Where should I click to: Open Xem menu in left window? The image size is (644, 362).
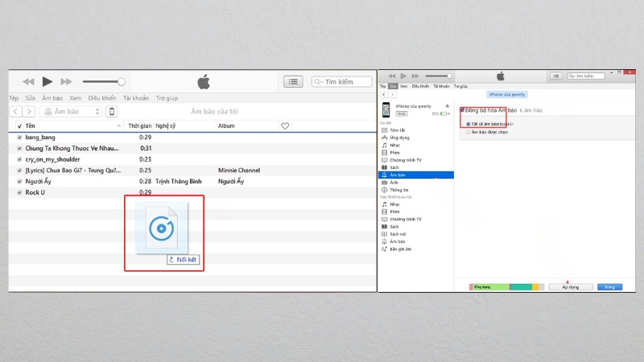pyautogui.click(x=75, y=98)
